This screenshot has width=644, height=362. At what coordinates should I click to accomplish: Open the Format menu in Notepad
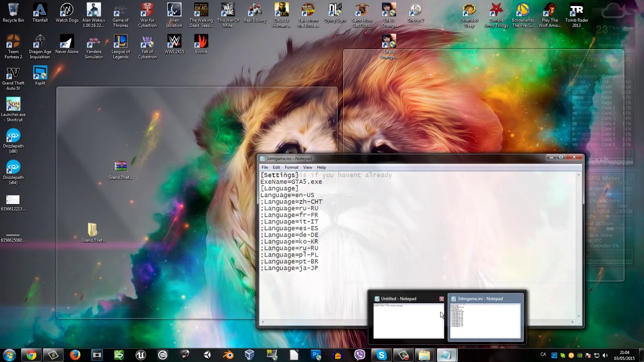291,167
